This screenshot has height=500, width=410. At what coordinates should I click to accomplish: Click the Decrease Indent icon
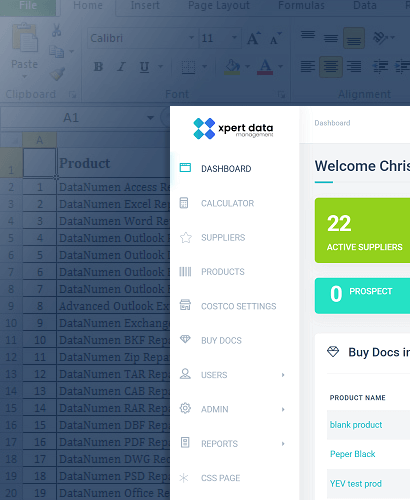(x=380, y=67)
